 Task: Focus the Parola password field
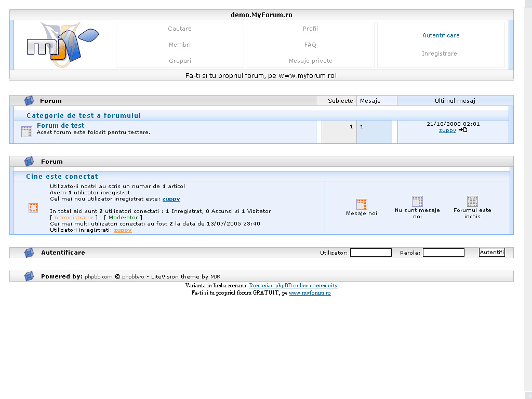click(443, 252)
